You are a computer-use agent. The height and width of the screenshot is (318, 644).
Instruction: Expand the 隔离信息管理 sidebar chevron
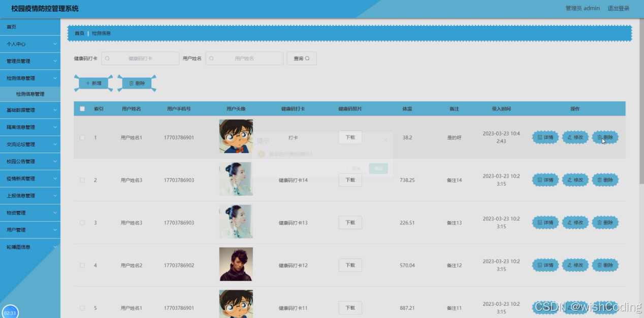pos(55,127)
